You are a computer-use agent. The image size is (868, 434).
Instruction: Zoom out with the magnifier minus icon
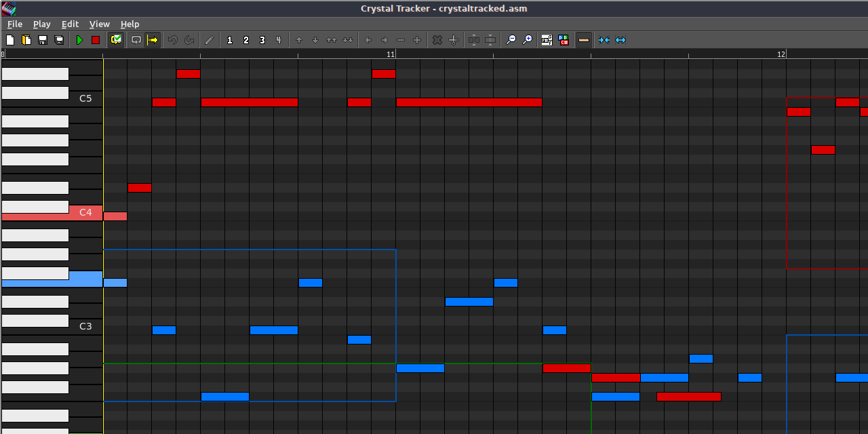point(511,40)
